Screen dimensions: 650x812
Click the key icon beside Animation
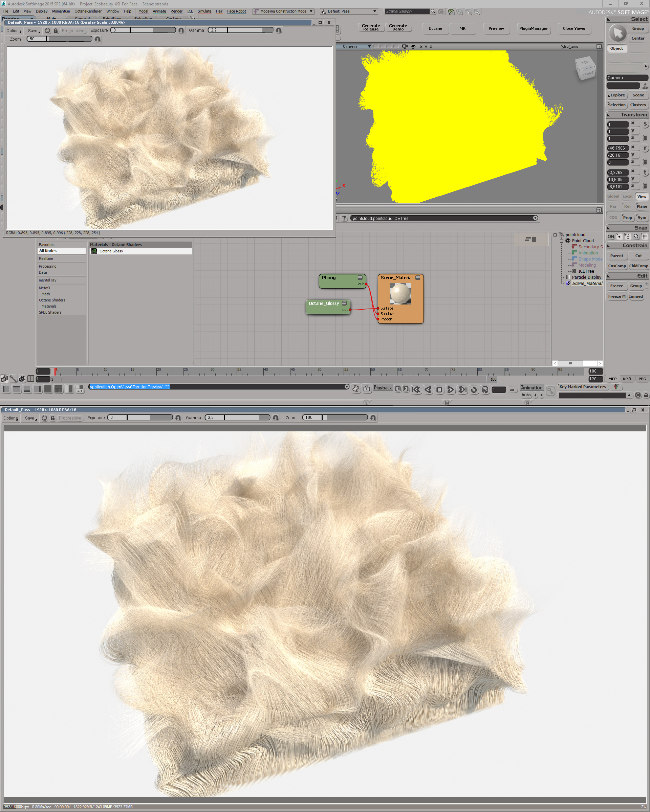click(550, 391)
